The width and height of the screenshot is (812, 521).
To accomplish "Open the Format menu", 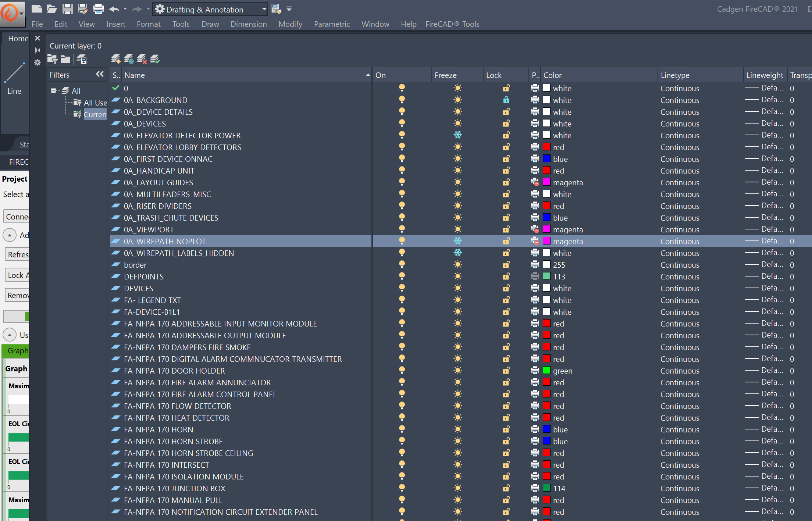I will pos(149,24).
